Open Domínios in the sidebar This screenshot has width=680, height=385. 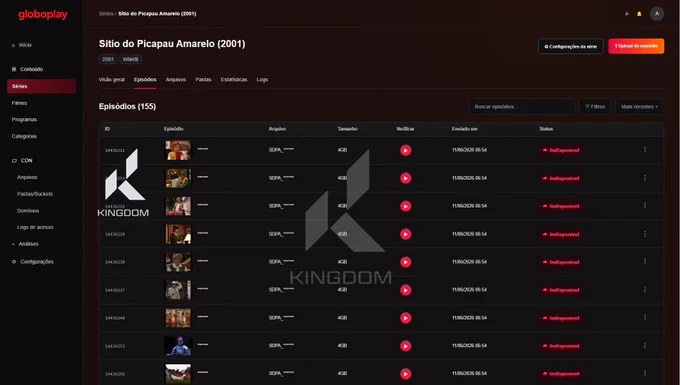tap(28, 211)
